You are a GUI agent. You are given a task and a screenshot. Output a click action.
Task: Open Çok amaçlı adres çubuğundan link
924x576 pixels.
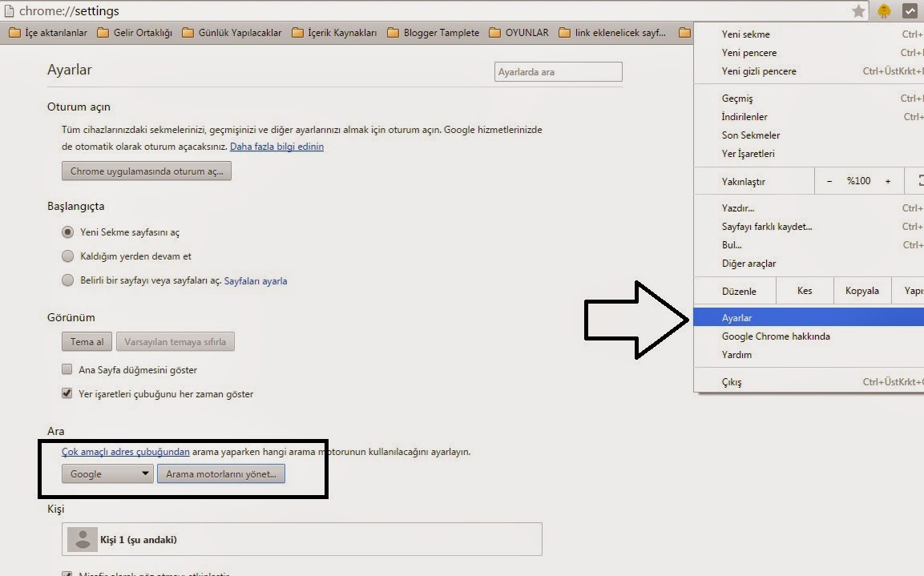pyautogui.click(x=126, y=452)
